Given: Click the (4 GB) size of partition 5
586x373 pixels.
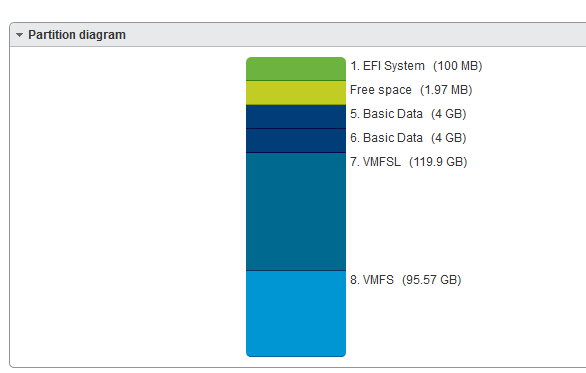Looking at the screenshot, I should coord(448,114).
